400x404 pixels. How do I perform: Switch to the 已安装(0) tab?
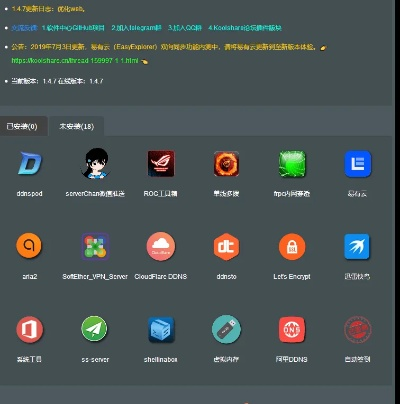click(23, 126)
